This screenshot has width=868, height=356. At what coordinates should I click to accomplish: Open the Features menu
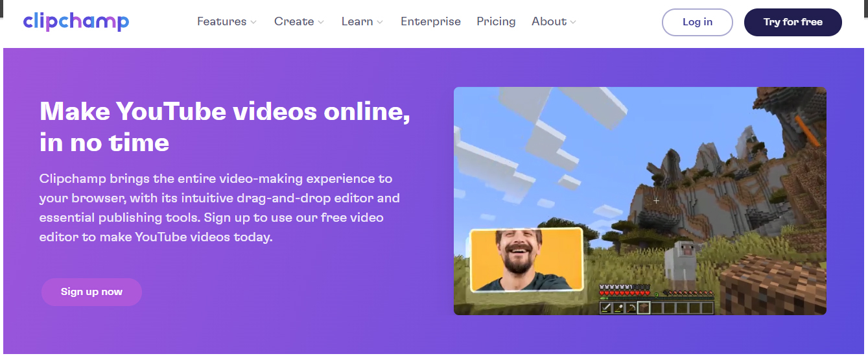click(222, 21)
